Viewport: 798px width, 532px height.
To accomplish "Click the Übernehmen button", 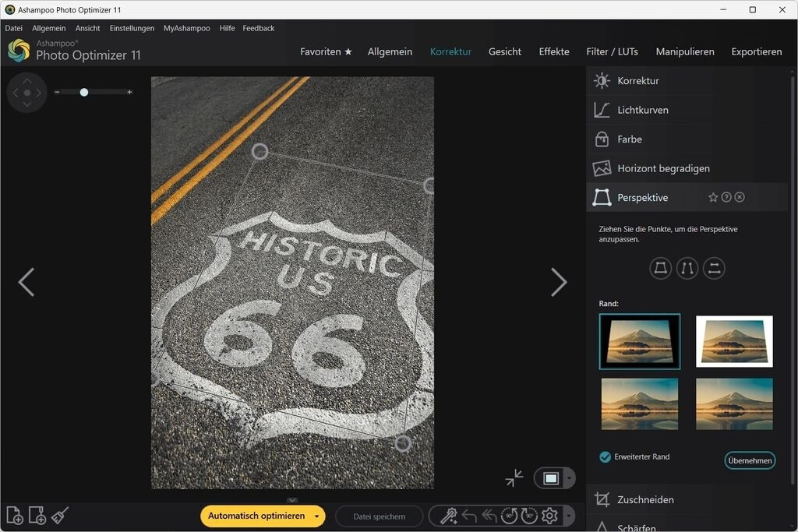I will click(x=750, y=460).
